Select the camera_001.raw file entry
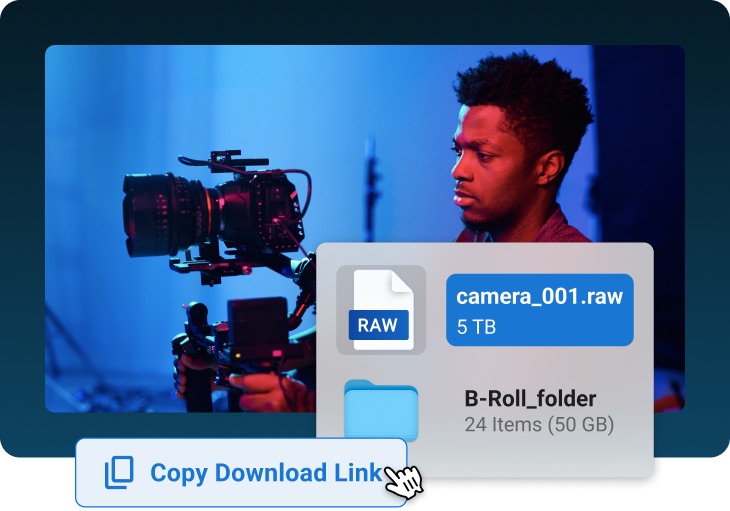730x511 pixels. point(539,309)
